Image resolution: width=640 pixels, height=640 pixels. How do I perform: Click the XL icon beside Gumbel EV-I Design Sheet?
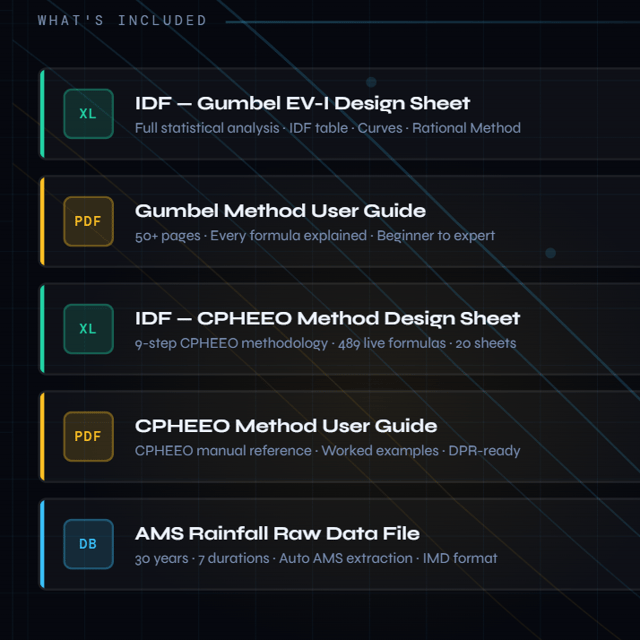click(x=89, y=114)
